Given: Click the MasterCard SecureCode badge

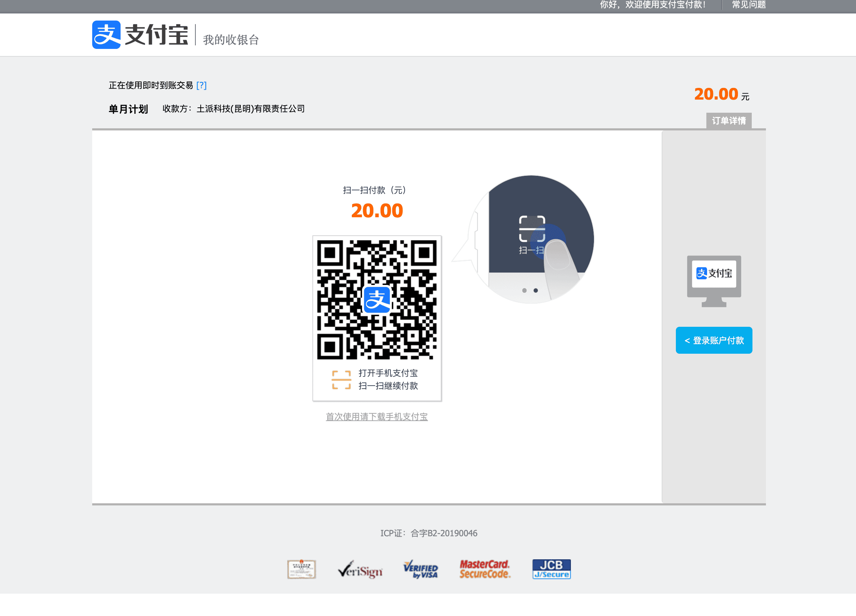Looking at the screenshot, I should [x=485, y=569].
